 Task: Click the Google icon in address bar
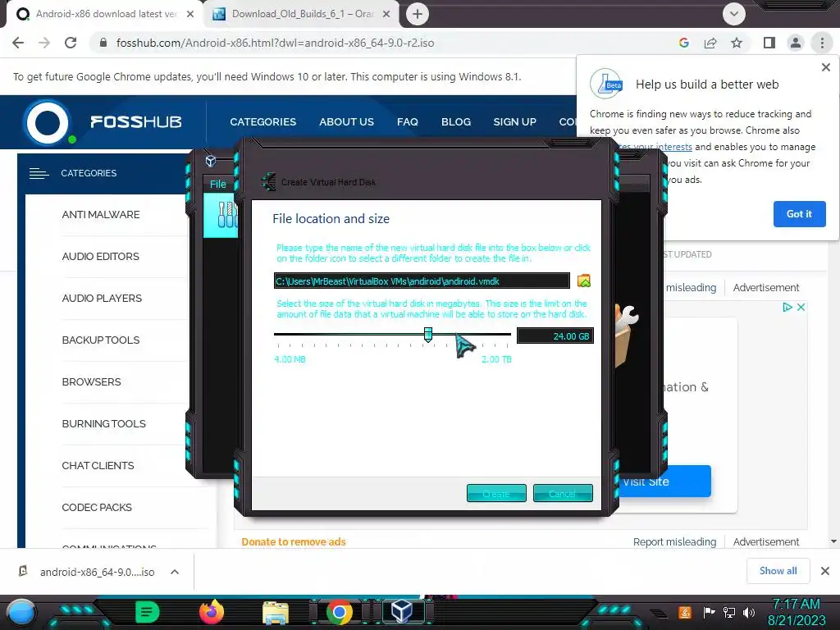[683, 43]
